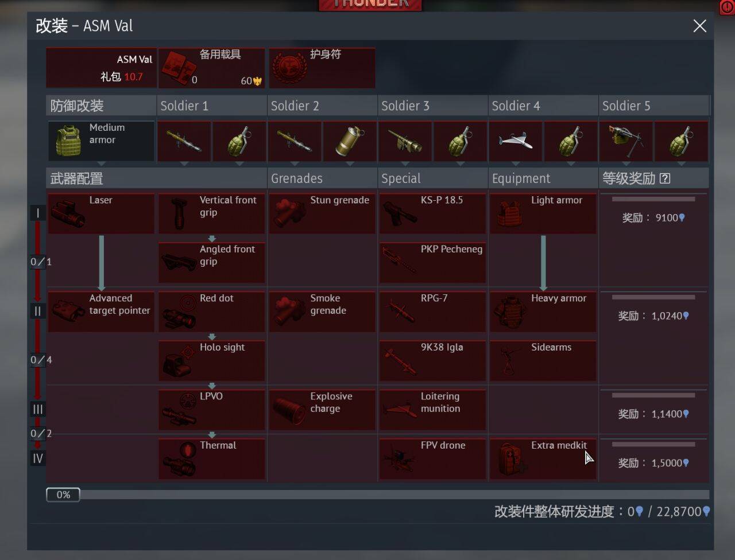Choose the RPG-7 special weapon
The height and width of the screenshot is (560, 735).
click(x=432, y=312)
